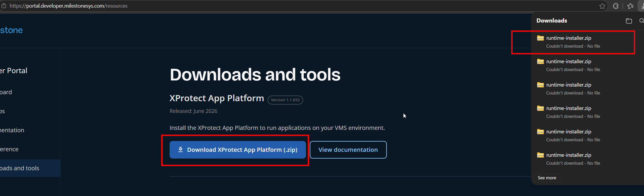Open the browser extensions puzzle icon

(x=616, y=6)
